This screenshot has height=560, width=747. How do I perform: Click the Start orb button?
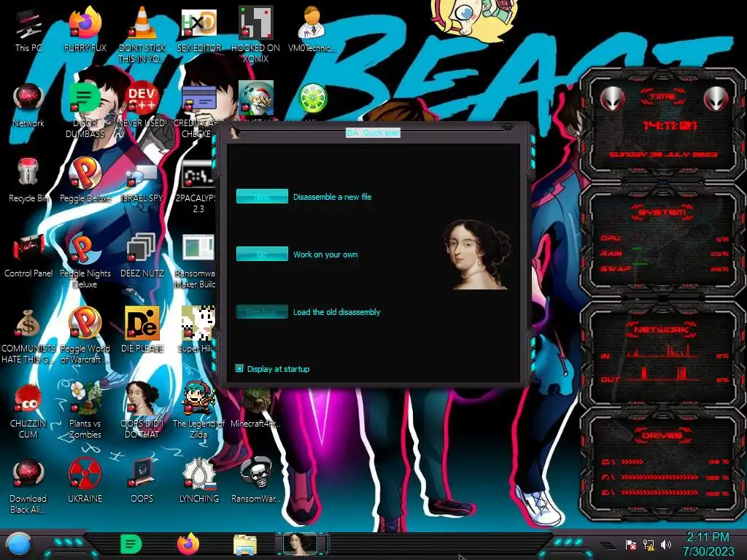[x=19, y=545]
